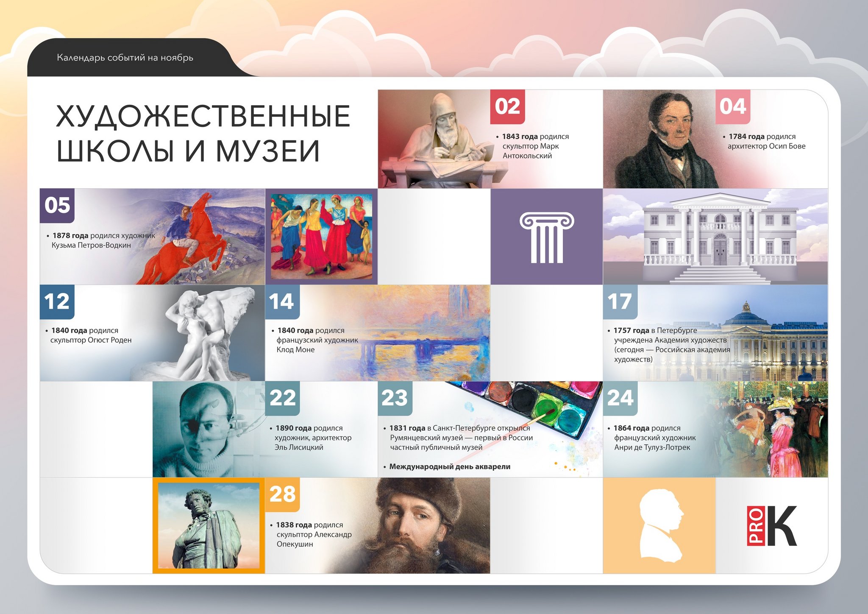The image size is (868, 614).
Task: Click the header Календарь событий на ноябрь
Action: [125, 57]
